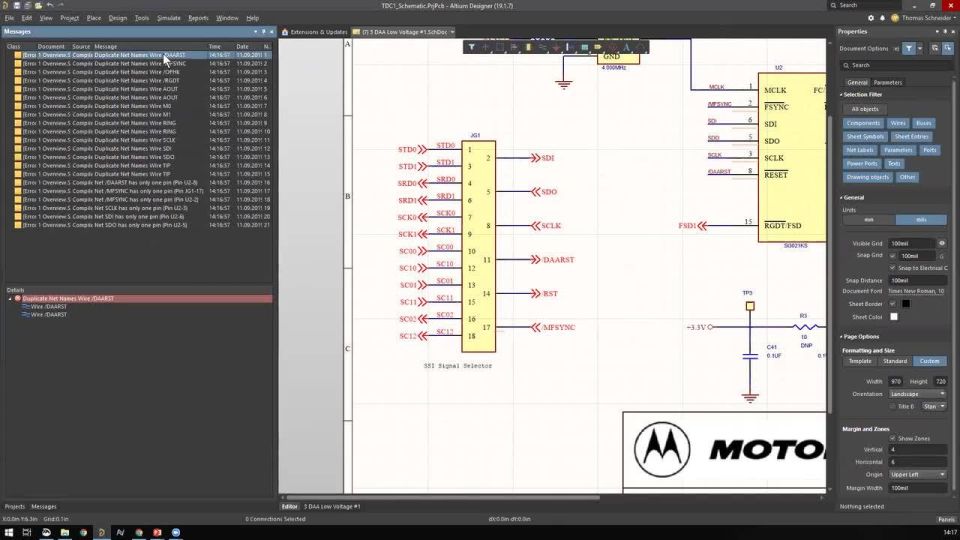Select the yellow port tool in active bar

point(598,47)
